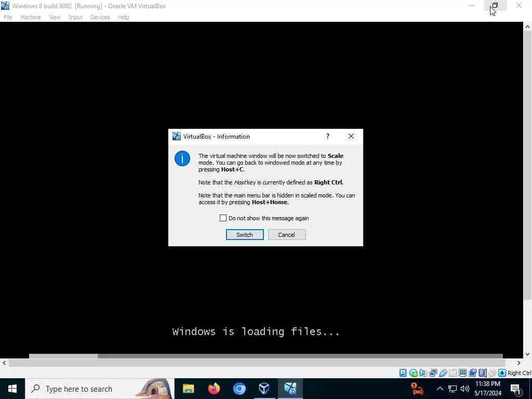Click the USB devices status icon

[x=443, y=373]
